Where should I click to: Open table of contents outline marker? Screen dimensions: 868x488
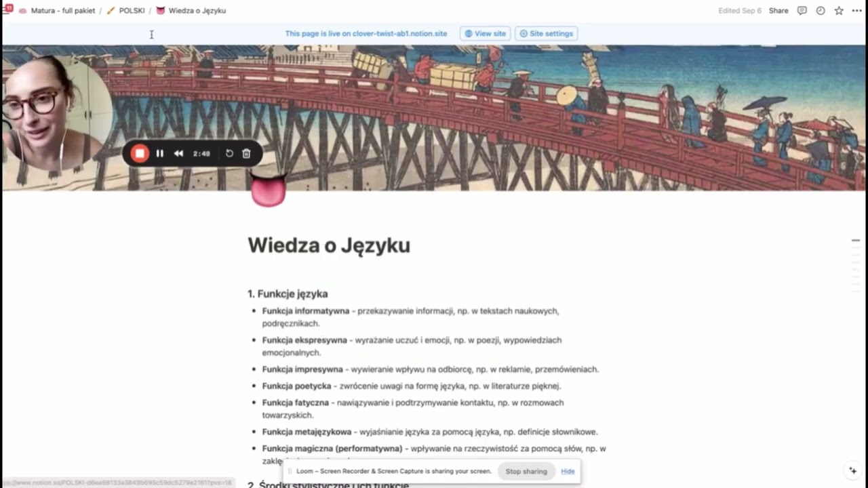(x=856, y=241)
